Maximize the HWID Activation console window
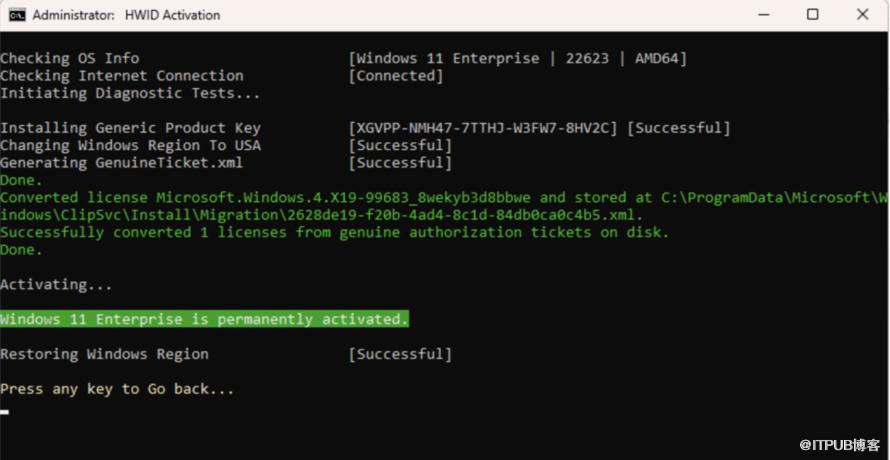 click(812, 15)
